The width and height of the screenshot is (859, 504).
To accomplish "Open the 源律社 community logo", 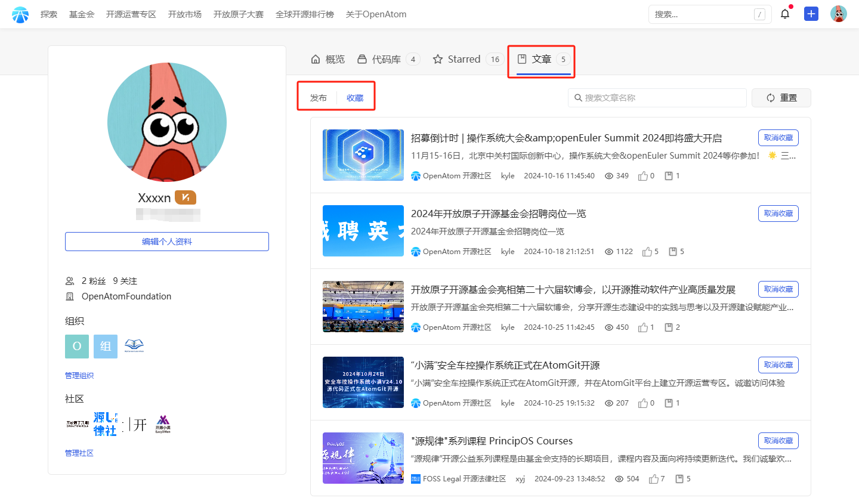I will 106,424.
